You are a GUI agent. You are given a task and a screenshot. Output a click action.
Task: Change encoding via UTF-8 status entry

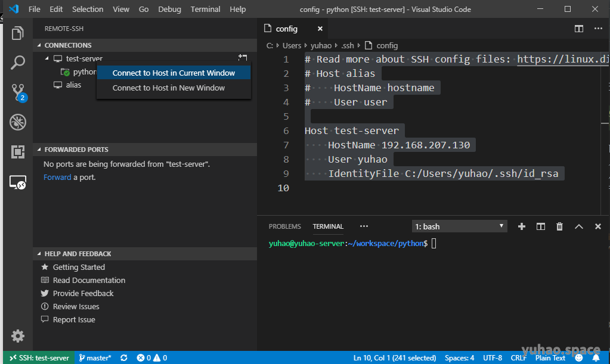click(x=492, y=358)
